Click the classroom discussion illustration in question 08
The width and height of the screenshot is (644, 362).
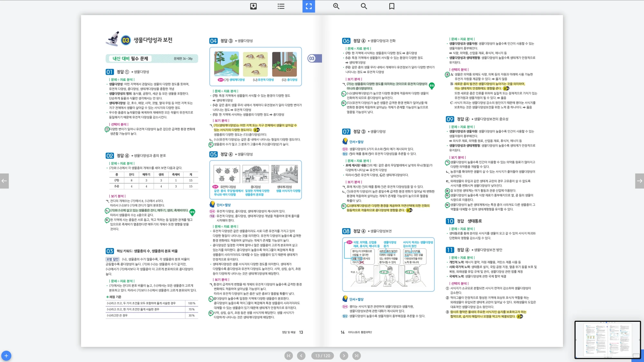tap(388, 264)
